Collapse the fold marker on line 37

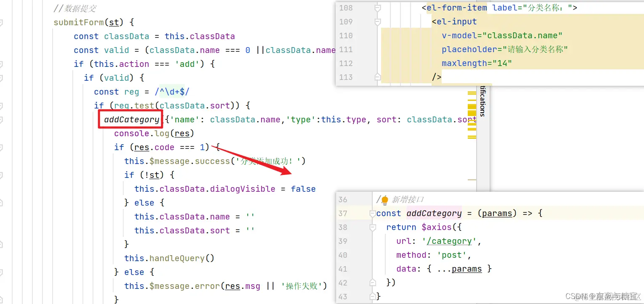372,214
